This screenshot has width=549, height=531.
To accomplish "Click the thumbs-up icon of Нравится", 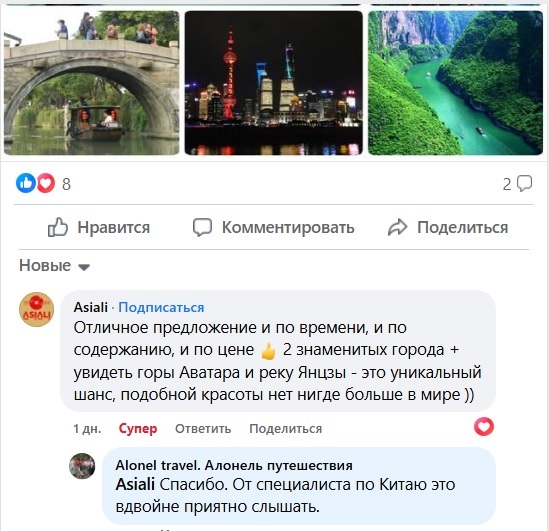I will click(x=58, y=227).
